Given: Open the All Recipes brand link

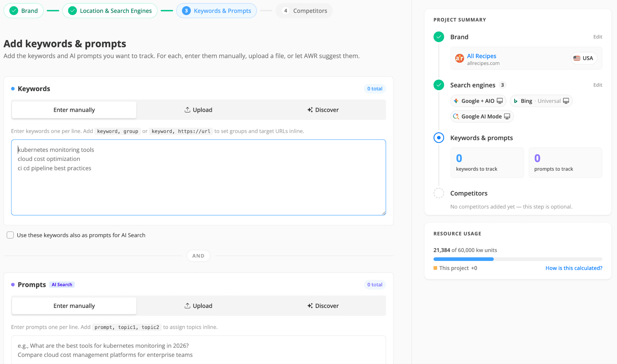Looking at the screenshot, I should 481,56.
